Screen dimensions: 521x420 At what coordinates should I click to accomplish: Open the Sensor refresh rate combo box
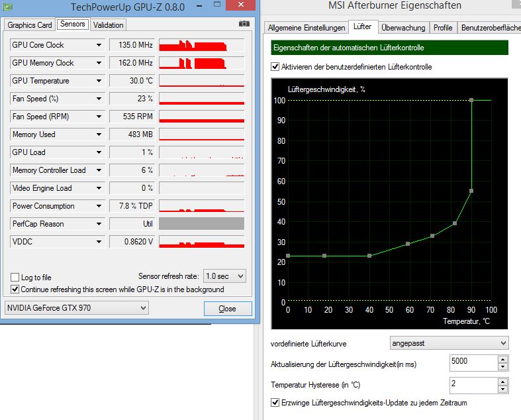[x=224, y=276]
